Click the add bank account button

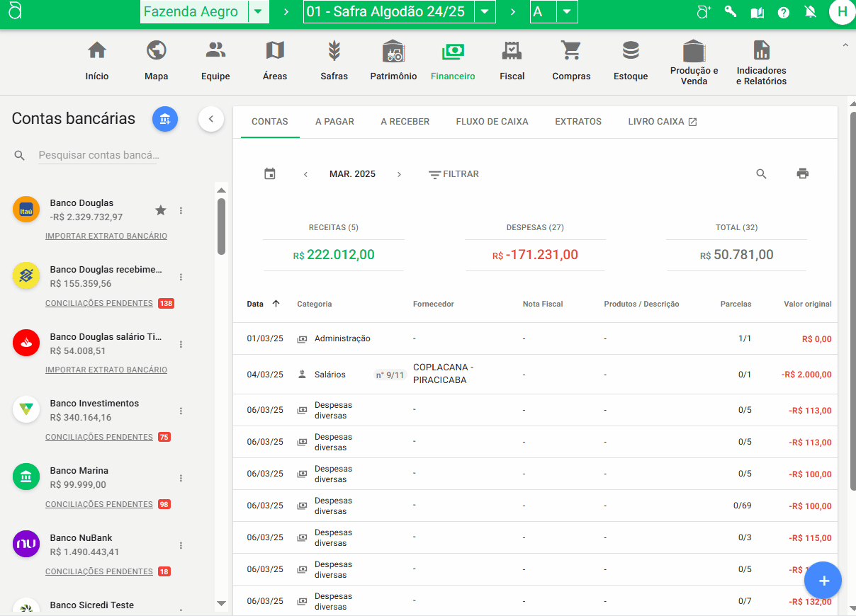point(165,119)
